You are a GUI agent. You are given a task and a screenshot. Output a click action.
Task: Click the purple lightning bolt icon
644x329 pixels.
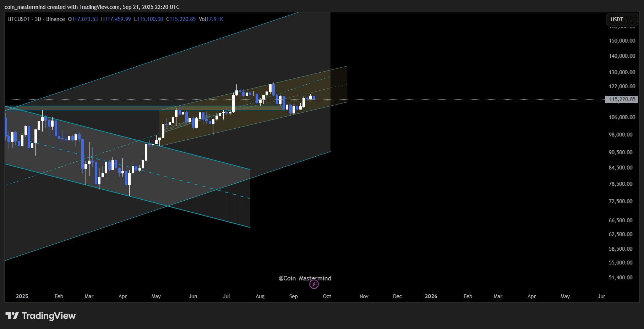point(314,284)
